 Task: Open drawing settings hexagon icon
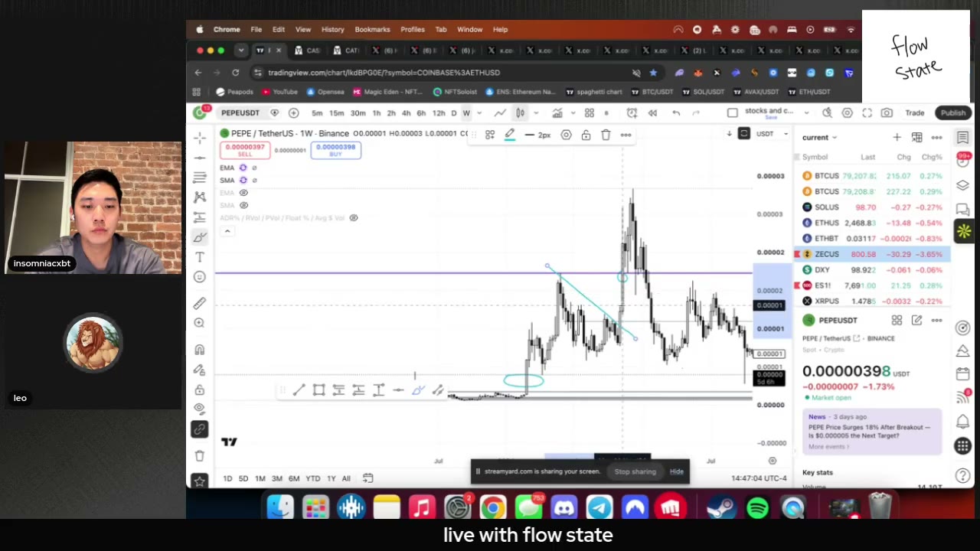pos(566,135)
